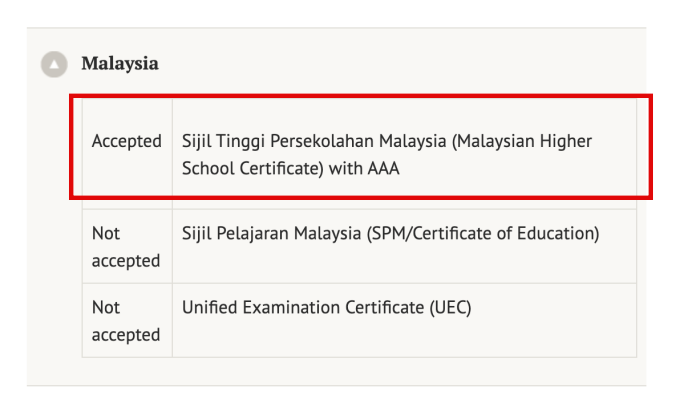Screen dimensions: 700x400
Task: Click the word Tinggi in first row
Action: [245, 141]
